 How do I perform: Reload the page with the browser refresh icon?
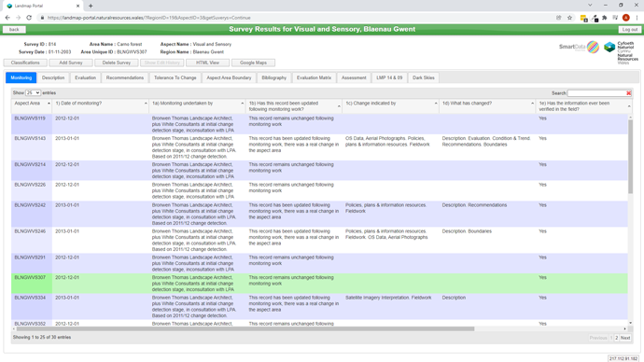point(29,18)
